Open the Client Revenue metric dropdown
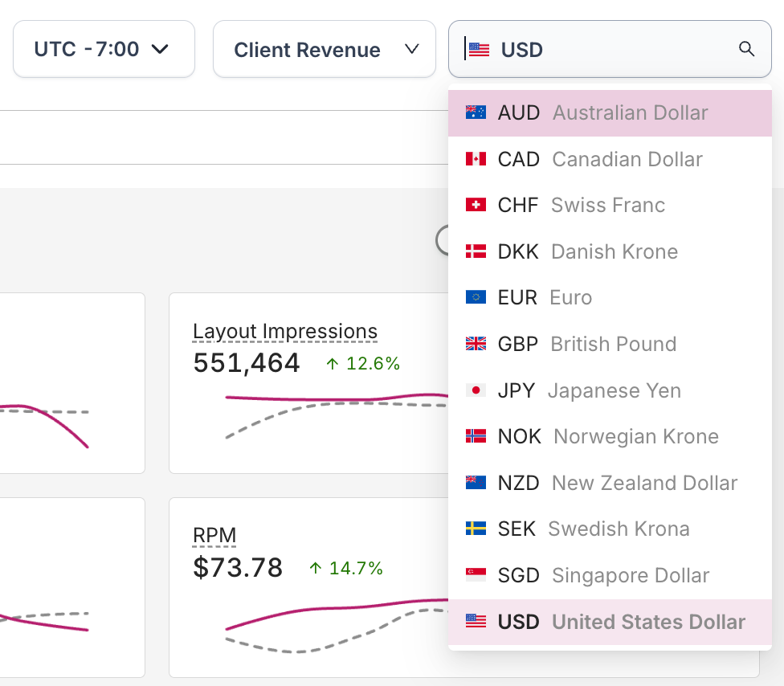784x686 pixels. point(324,49)
